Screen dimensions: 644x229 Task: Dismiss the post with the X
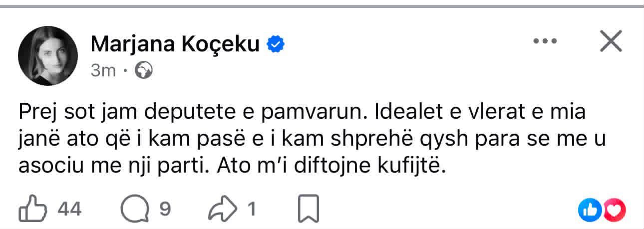click(x=611, y=41)
